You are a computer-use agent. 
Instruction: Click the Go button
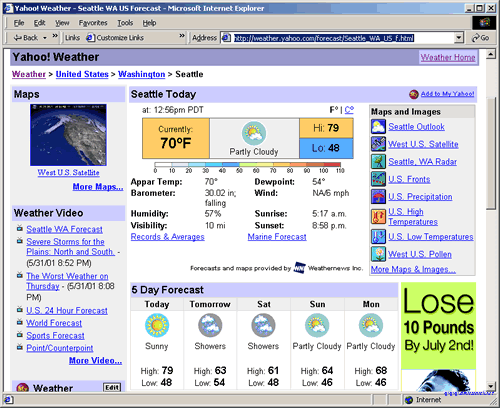click(x=481, y=38)
